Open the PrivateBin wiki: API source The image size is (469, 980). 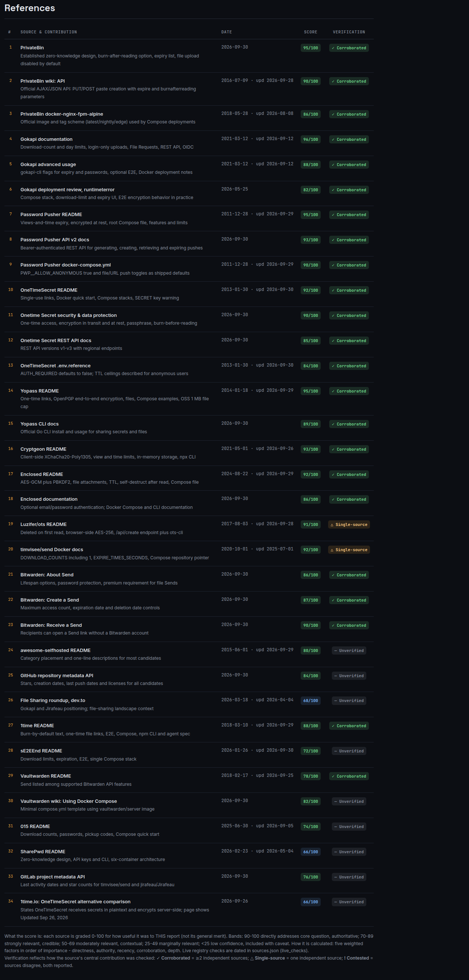[x=43, y=81]
